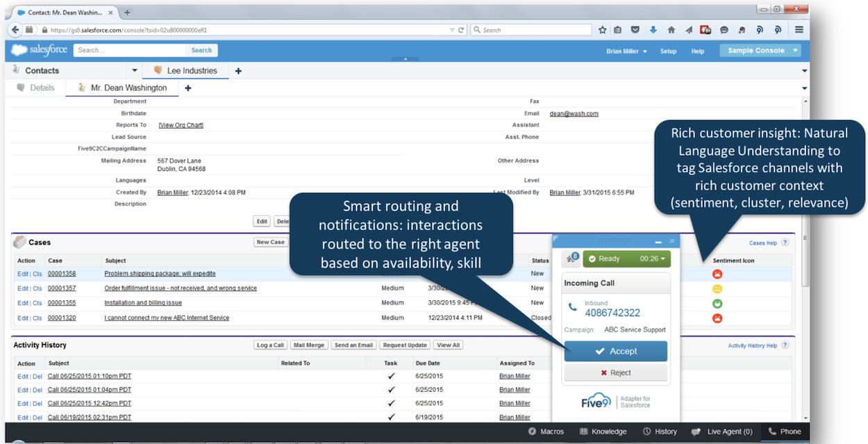Click the inbound call phone icon
Viewport: 868px width, 444px height.
click(x=573, y=306)
